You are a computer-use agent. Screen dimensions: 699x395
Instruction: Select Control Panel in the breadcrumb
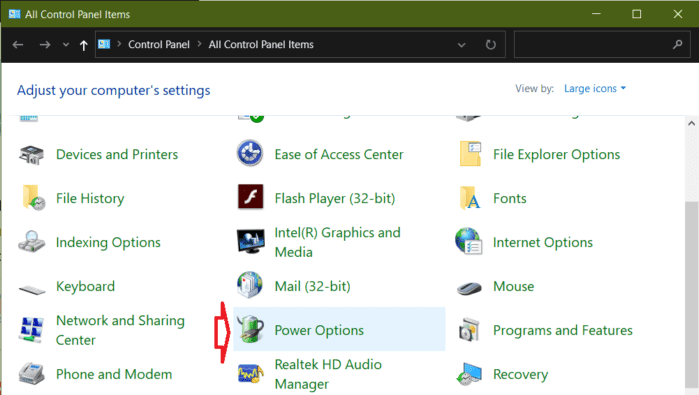tap(159, 45)
